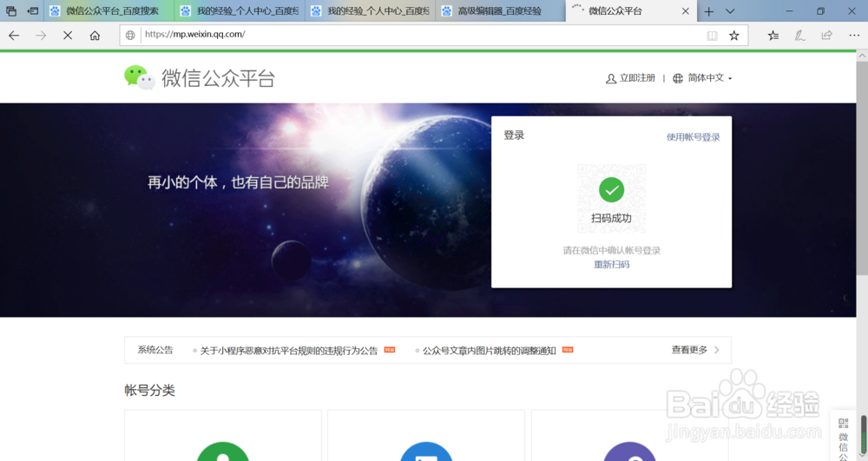Click 查看更多 to see more announcements
This screenshot has height=461, width=868.
pos(689,350)
